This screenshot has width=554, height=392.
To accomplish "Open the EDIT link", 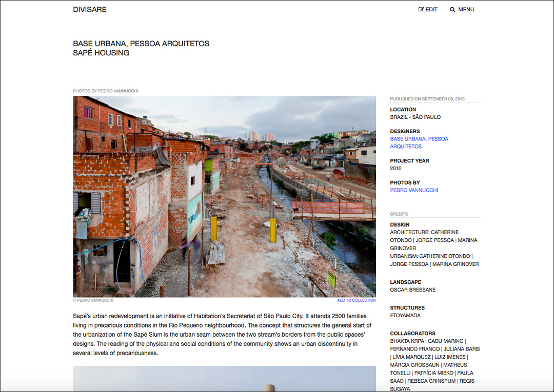I will click(428, 10).
